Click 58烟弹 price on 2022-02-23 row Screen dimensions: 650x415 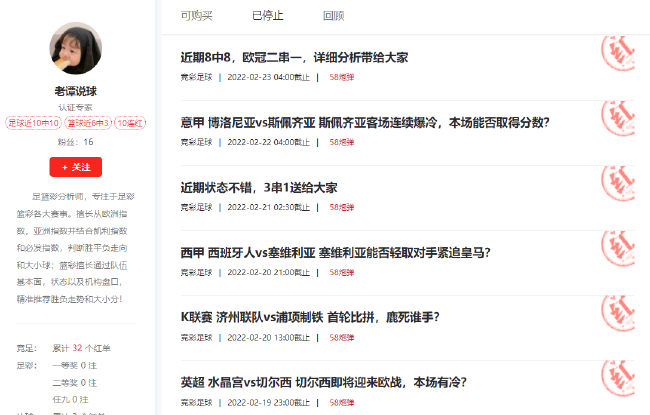342,77
